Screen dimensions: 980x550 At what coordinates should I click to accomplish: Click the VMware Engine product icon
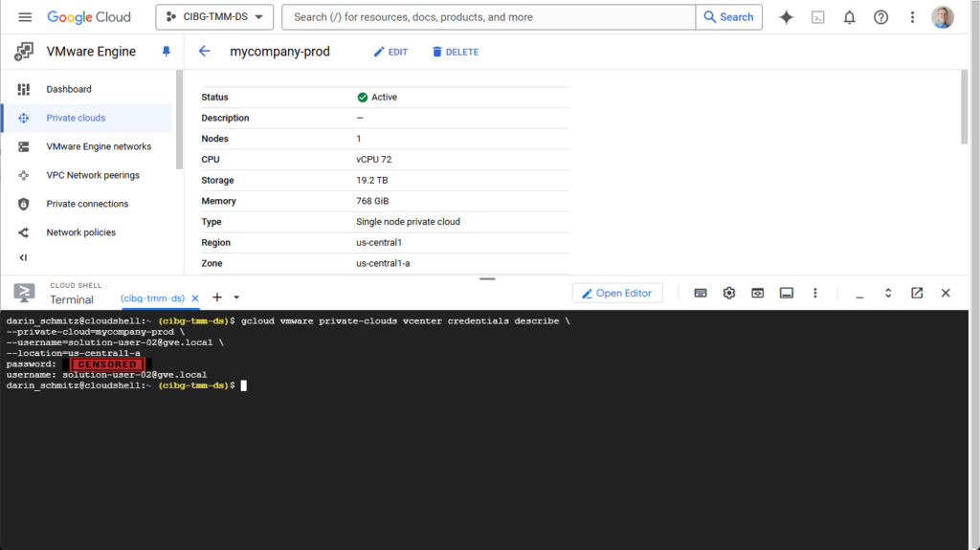24,52
